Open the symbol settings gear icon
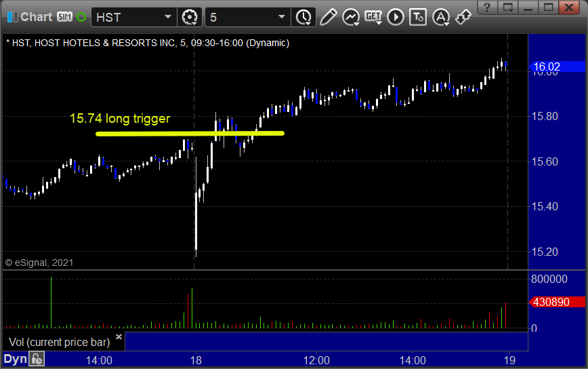This screenshot has width=588, height=369. [x=190, y=17]
